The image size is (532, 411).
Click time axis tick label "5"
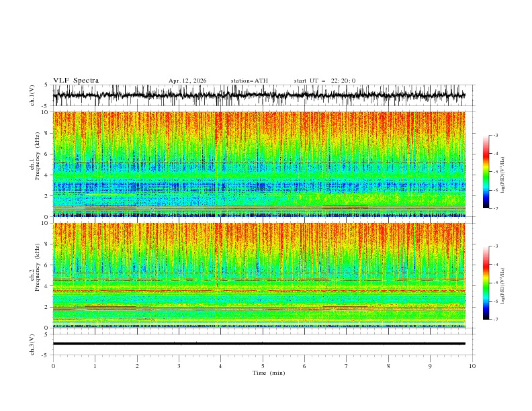point(263,366)
